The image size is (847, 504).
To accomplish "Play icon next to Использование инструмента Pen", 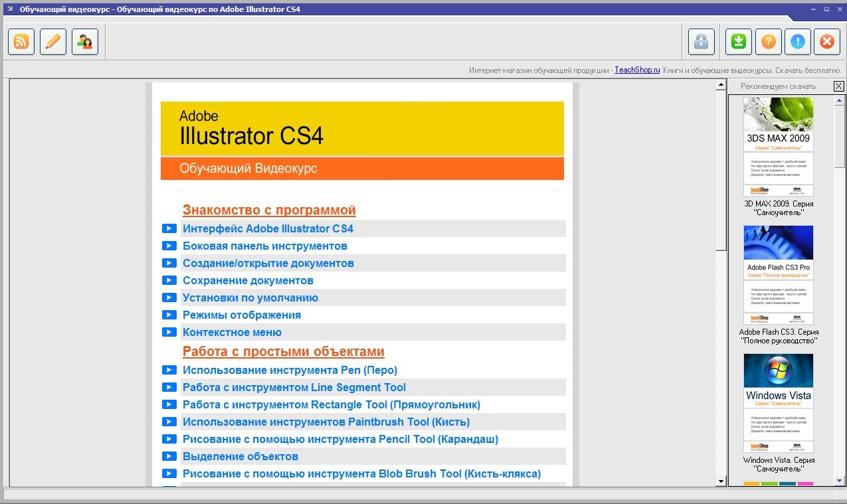I will [169, 370].
